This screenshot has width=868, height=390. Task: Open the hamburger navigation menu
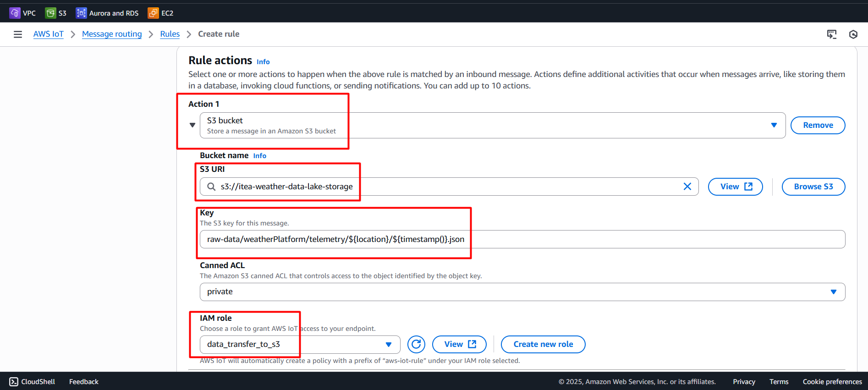[x=18, y=34]
